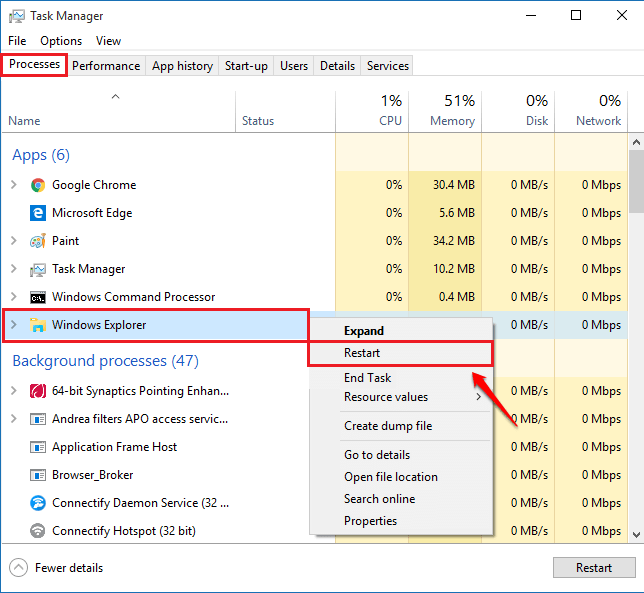The width and height of the screenshot is (644, 593).
Task: Click the Synaptics Pointing Enhancer icon
Action: (x=38, y=391)
